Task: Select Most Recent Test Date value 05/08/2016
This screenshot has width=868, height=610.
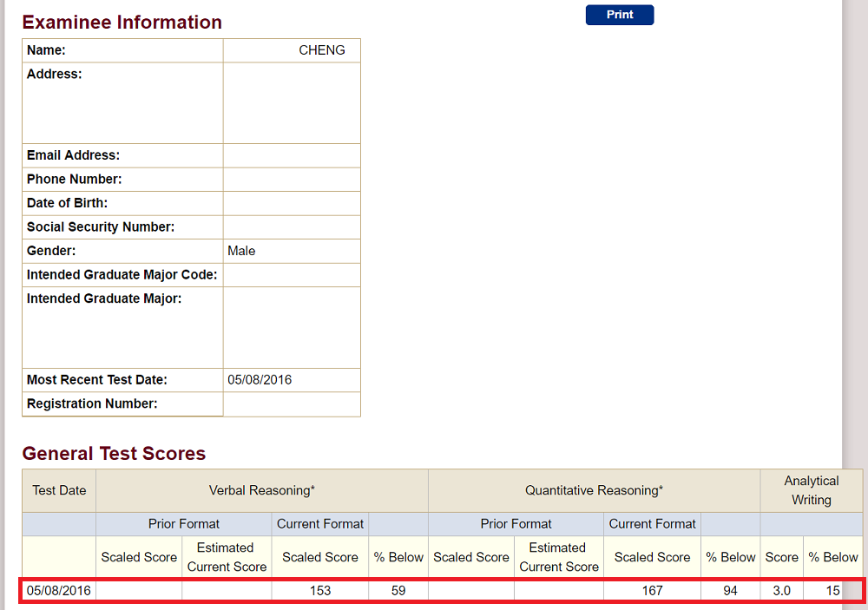Action: coord(260,380)
